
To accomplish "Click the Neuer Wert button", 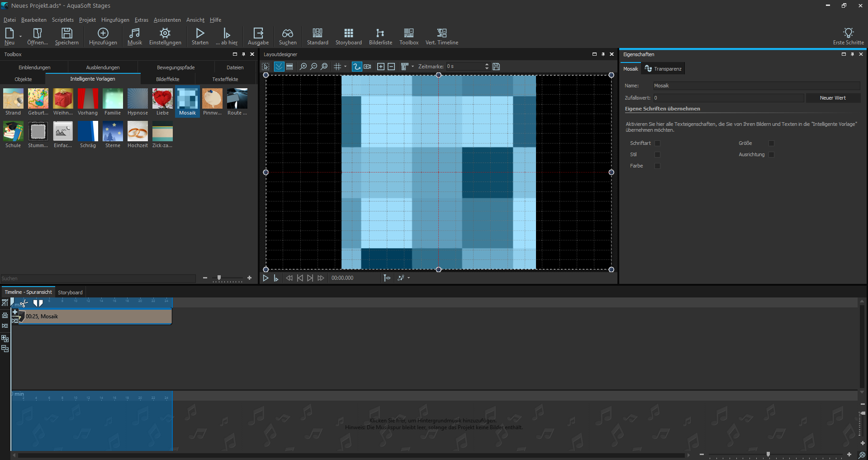I will [832, 98].
